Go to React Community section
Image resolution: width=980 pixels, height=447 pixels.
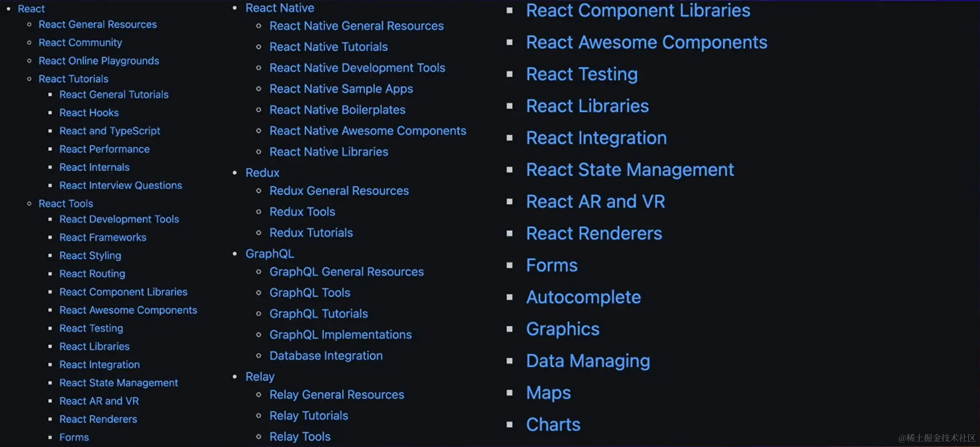(80, 43)
